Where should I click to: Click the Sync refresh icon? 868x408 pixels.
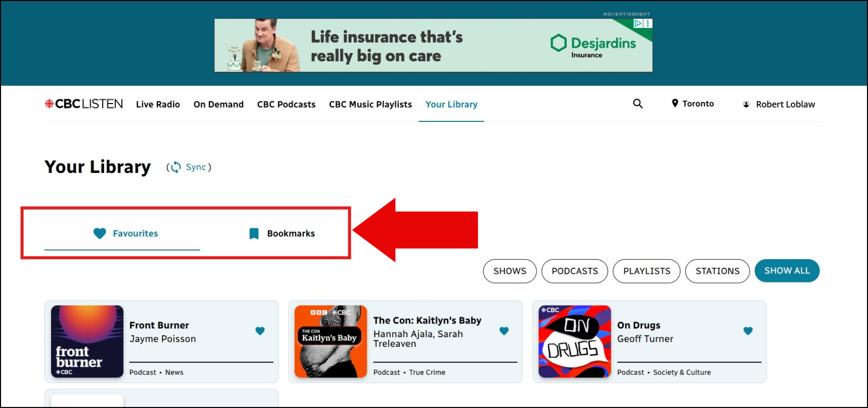point(175,167)
